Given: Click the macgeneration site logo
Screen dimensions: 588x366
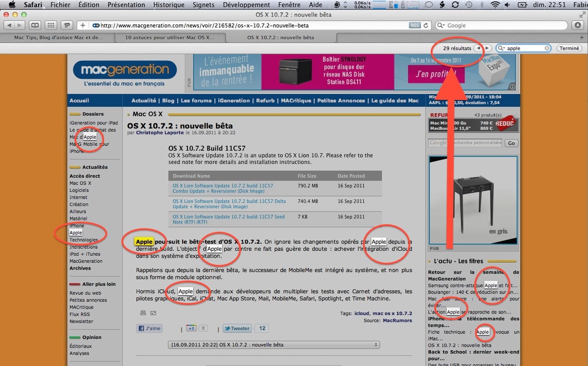Looking at the screenshot, I should click(x=125, y=70).
